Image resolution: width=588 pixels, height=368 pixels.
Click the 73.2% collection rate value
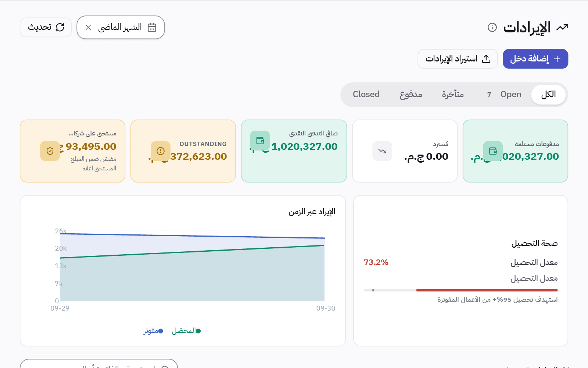tap(376, 262)
